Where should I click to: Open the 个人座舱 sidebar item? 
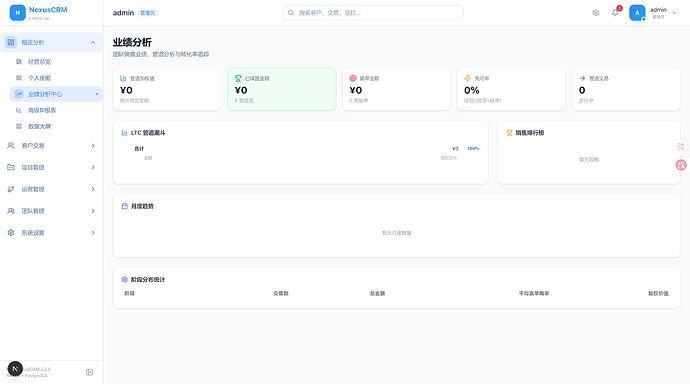[56, 78]
